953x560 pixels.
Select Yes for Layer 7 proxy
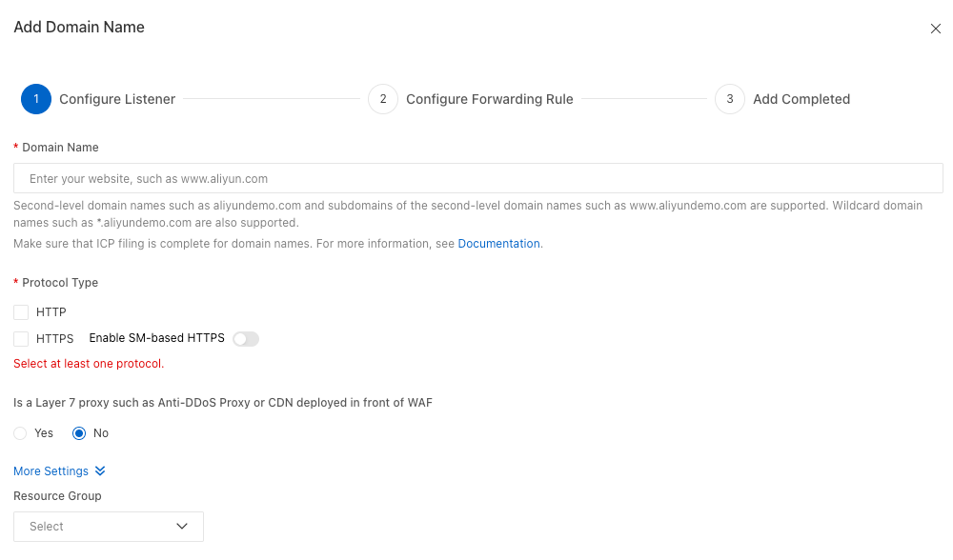click(21, 433)
